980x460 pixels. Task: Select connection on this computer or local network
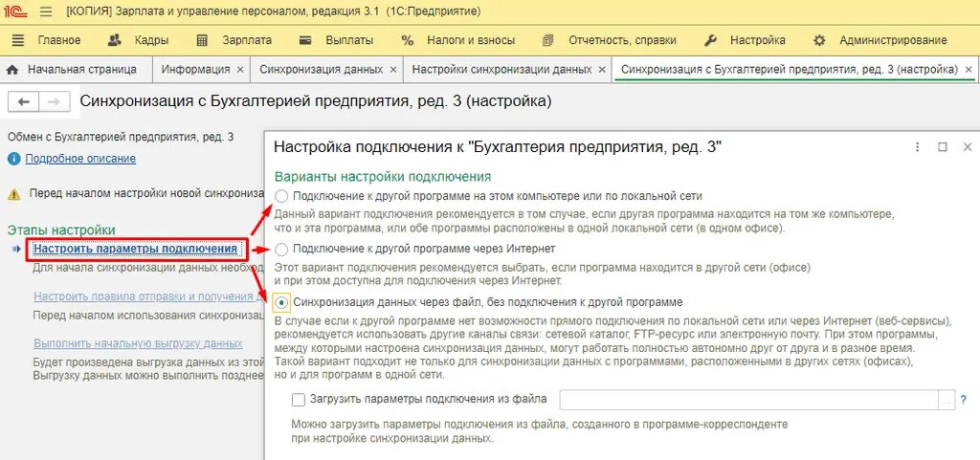point(282,196)
